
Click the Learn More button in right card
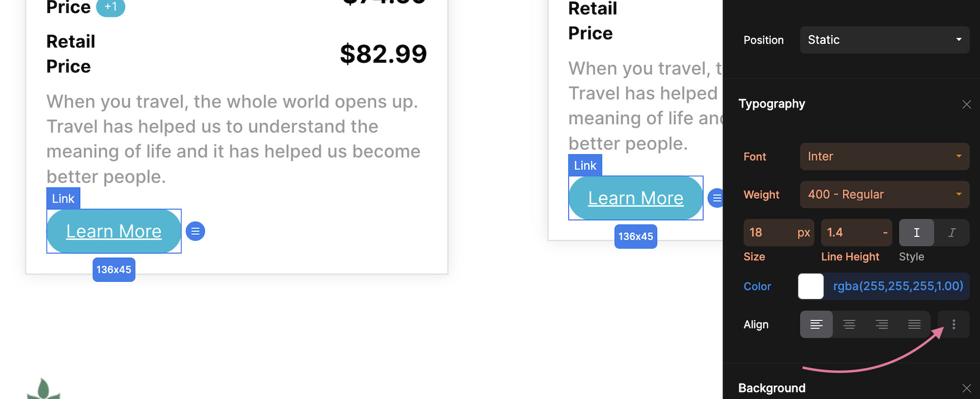[636, 198]
